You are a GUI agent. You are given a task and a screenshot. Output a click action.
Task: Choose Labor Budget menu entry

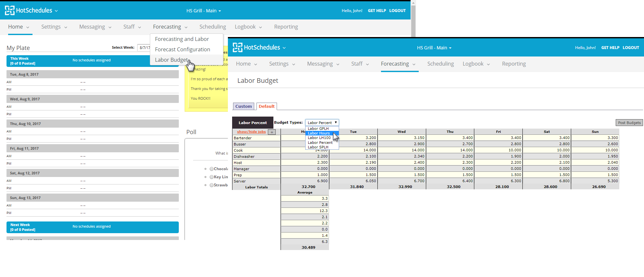coord(171,60)
